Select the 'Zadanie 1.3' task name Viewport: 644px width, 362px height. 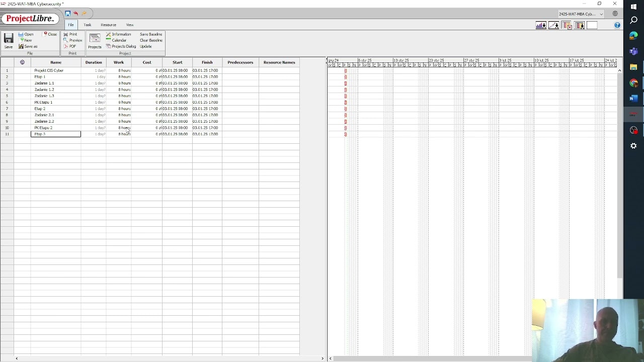44,96
